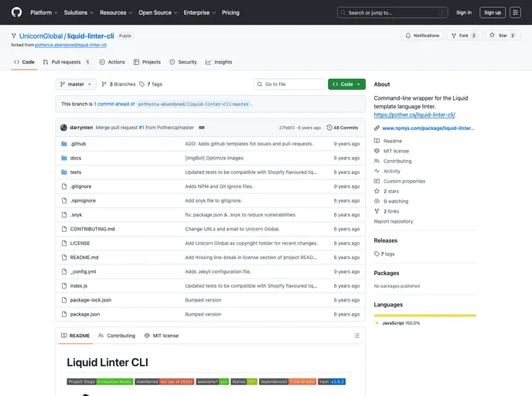Click the JavaScript language bar
This screenshot has height=396, width=532.
(425, 315)
